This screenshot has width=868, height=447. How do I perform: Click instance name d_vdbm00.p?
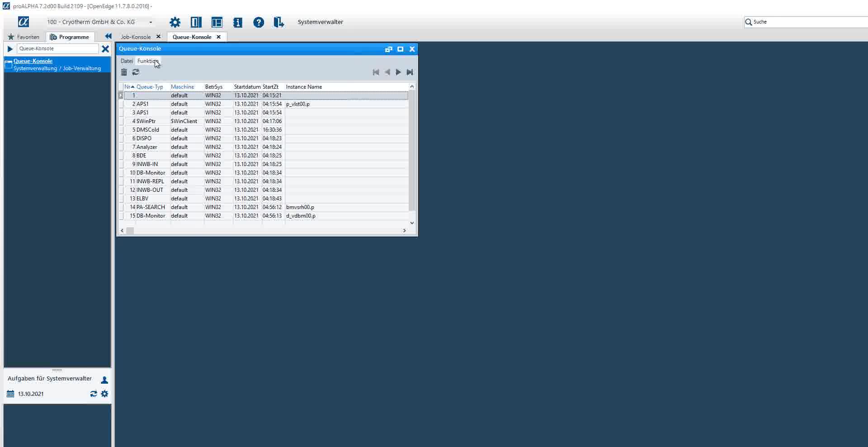[x=301, y=216]
